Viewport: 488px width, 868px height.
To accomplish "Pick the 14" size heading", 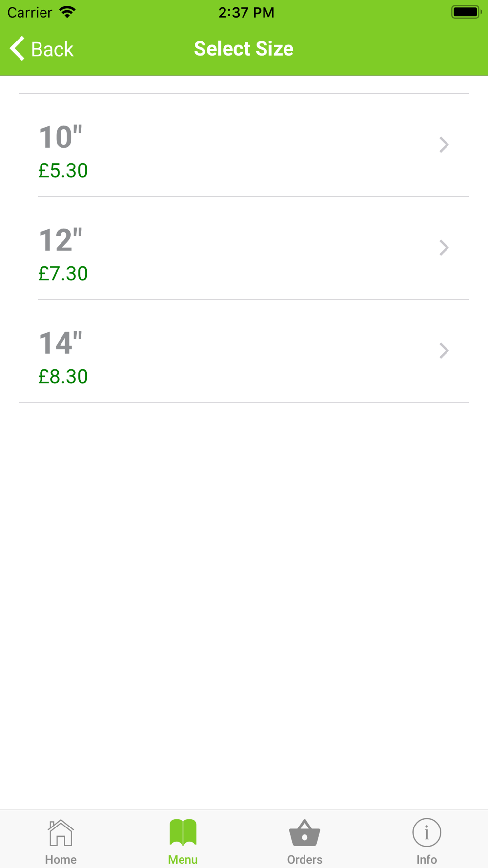I will pyautogui.click(x=61, y=343).
